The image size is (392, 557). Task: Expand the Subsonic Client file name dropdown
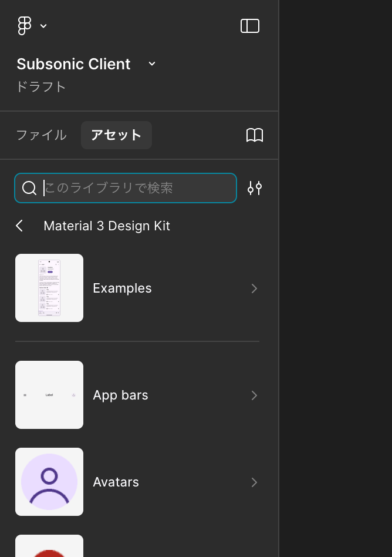point(152,63)
